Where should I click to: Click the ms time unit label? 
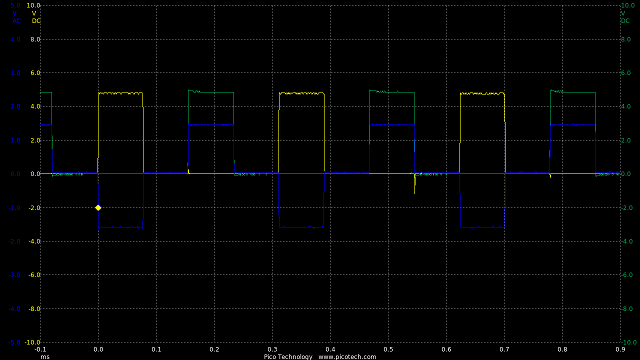45,357
